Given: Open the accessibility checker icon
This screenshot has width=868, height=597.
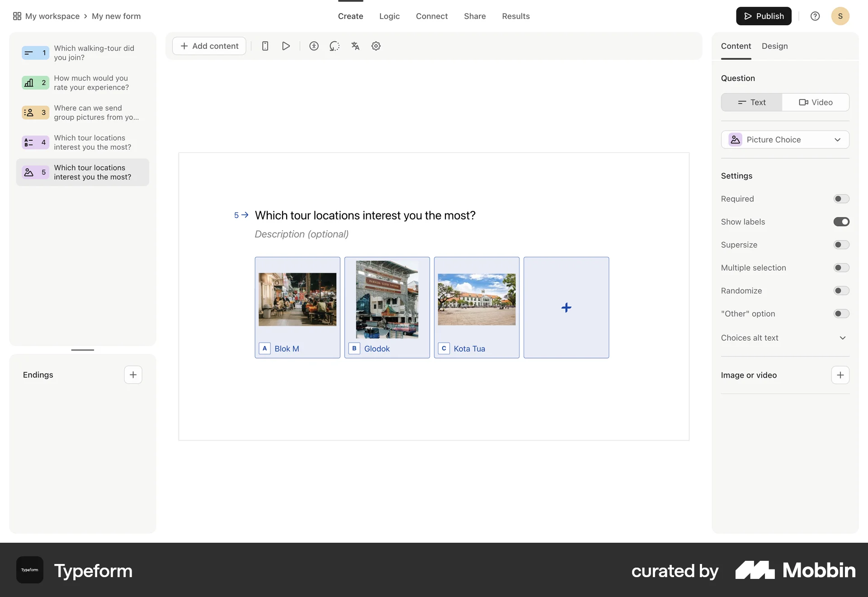Looking at the screenshot, I should pyautogui.click(x=314, y=46).
